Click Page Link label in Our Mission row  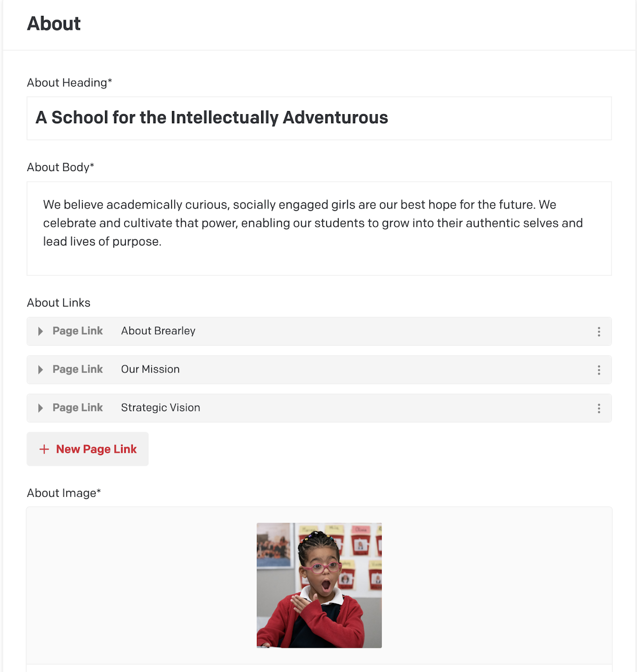78,369
